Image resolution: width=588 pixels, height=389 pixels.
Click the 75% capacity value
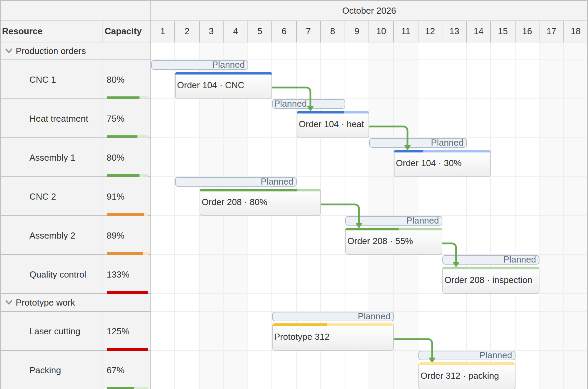116,119
